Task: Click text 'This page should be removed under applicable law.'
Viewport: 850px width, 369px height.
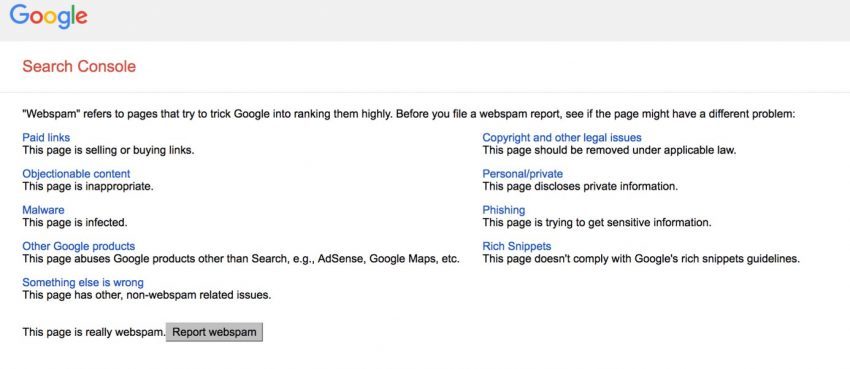Action: [609, 151]
